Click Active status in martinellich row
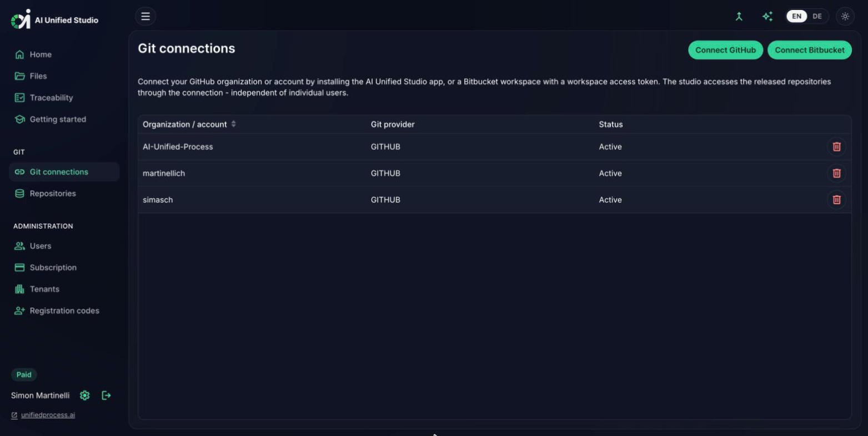868x436 pixels. click(610, 173)
